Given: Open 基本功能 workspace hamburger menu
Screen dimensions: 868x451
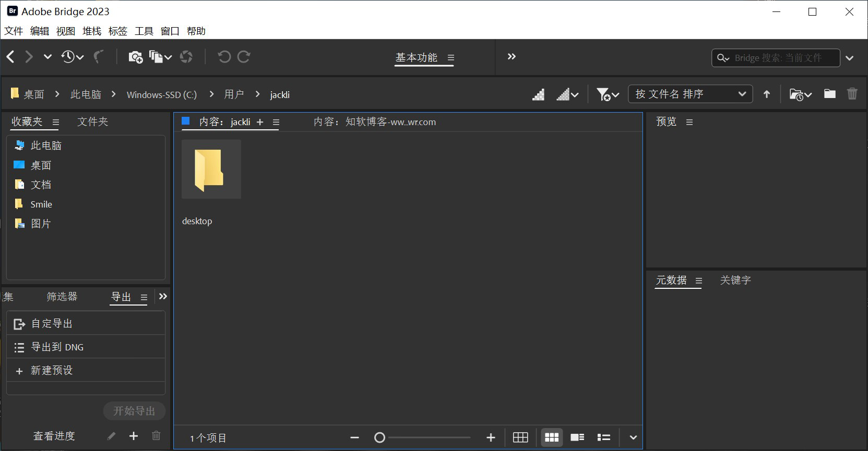Looking at the screenshot, I should 451,58.
